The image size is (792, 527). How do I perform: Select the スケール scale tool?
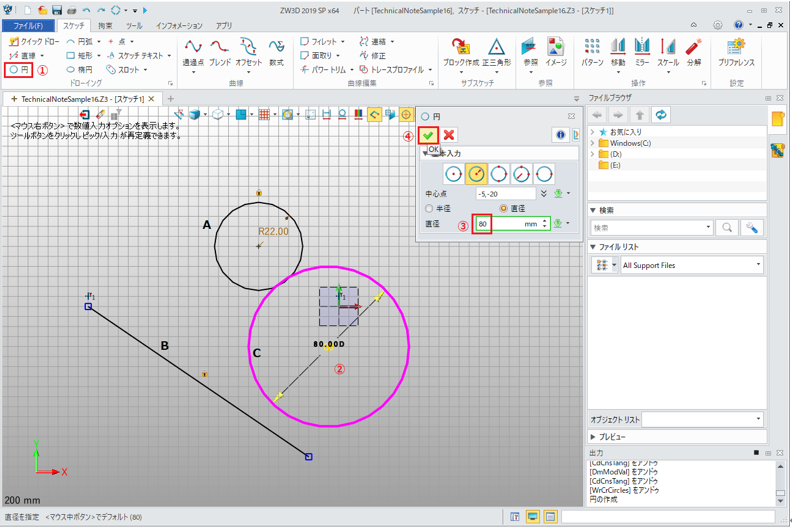point(668,53)
